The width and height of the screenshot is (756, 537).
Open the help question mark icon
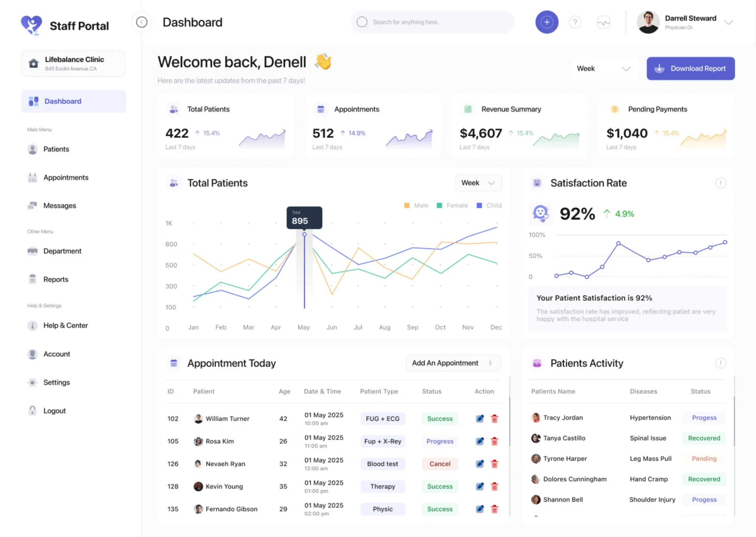click(575, 22)
